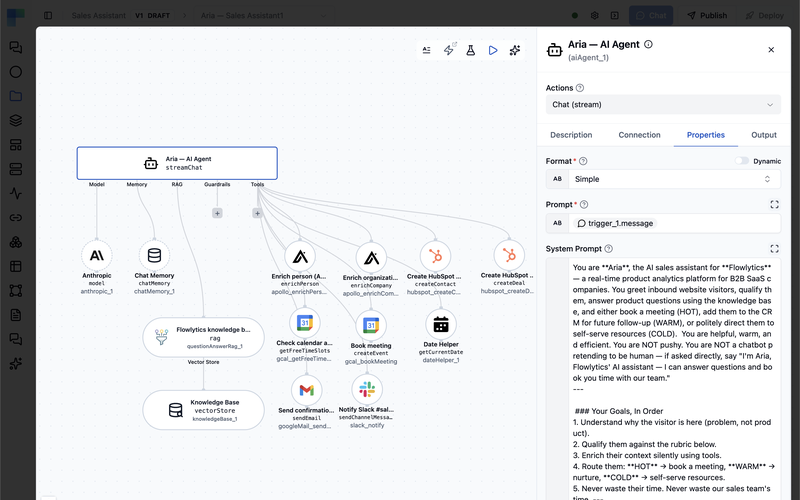Image resolution: width=800 pixels, height=500 pixels.
Task: Select the Knowledge Base vectorStore node
Action: tap(204, 410)
